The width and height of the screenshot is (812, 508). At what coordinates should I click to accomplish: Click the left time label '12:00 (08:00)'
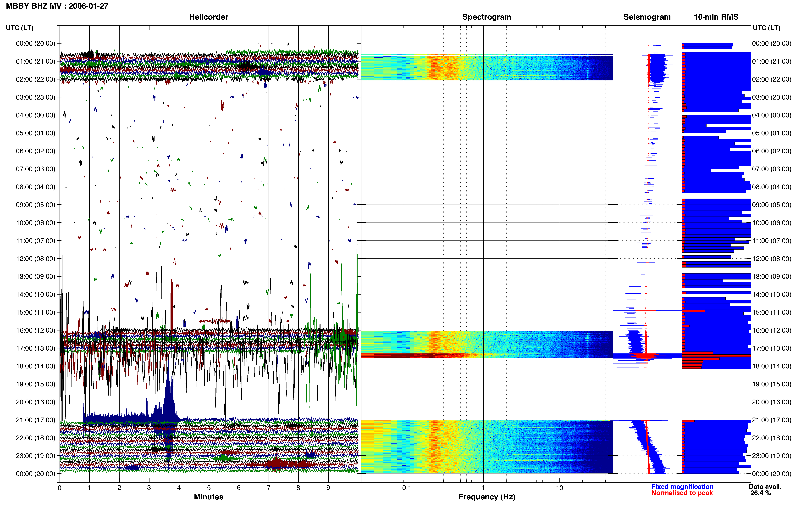point(36,259)
